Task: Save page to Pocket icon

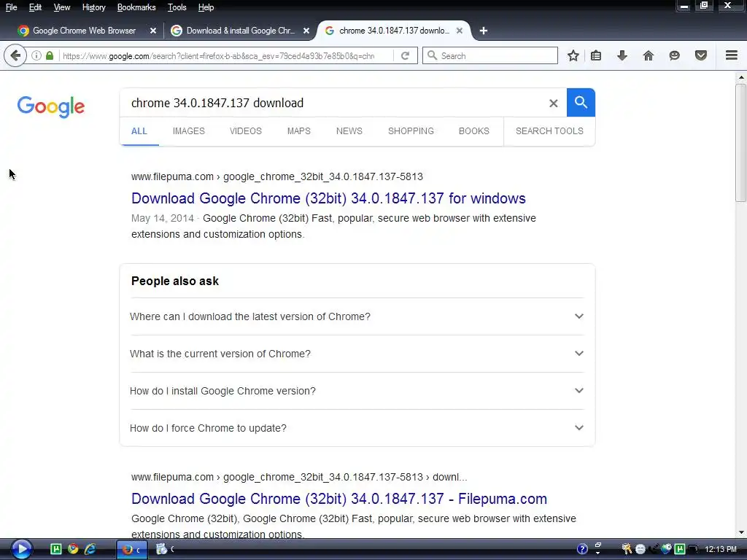Action: (701, 55)
